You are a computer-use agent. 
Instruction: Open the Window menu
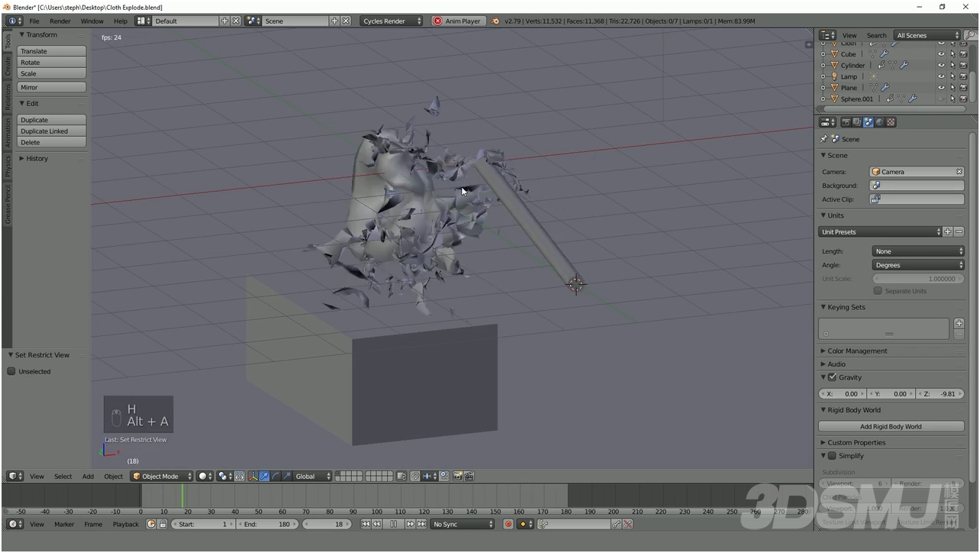92,21
